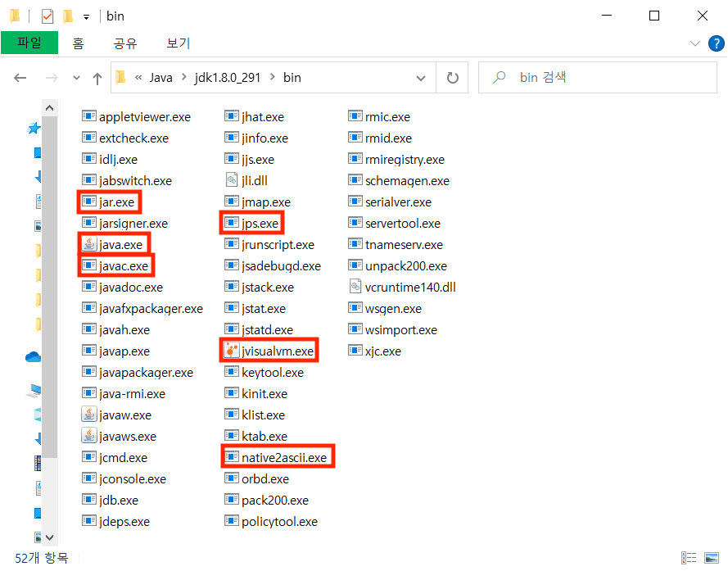This screenshot has height=571, width=728.
Task: Switch to Large Icons view layout
Action: coord(712,558)
